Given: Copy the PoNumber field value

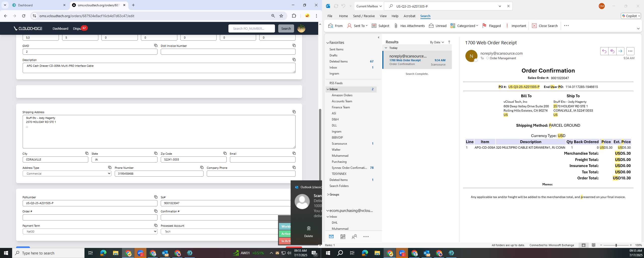Looking at the screenshot, I should (156, 197).
